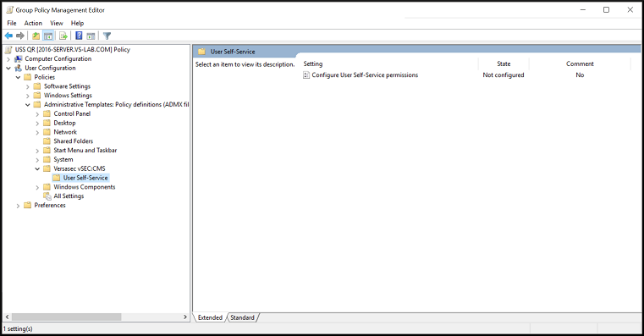Viewport: 644px width, 336px height.
Task: Click the USS QR policy root icon
Action: coord(8,50)
